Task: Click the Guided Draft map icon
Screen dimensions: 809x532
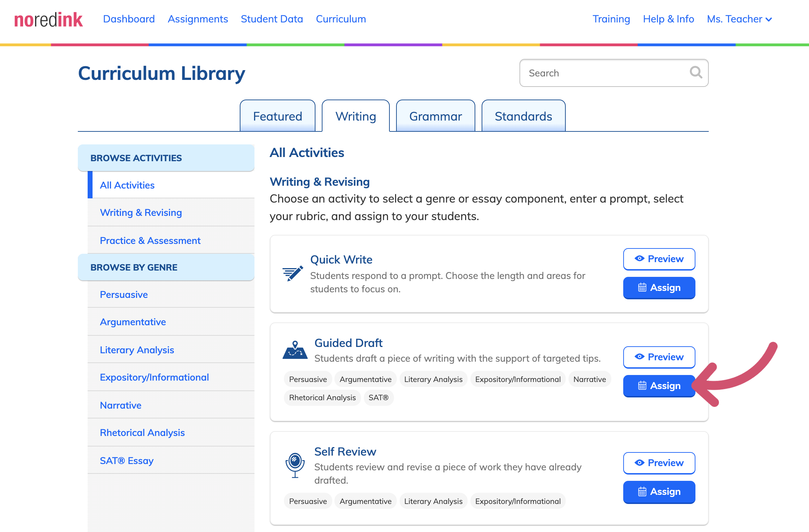Action: 295,350
